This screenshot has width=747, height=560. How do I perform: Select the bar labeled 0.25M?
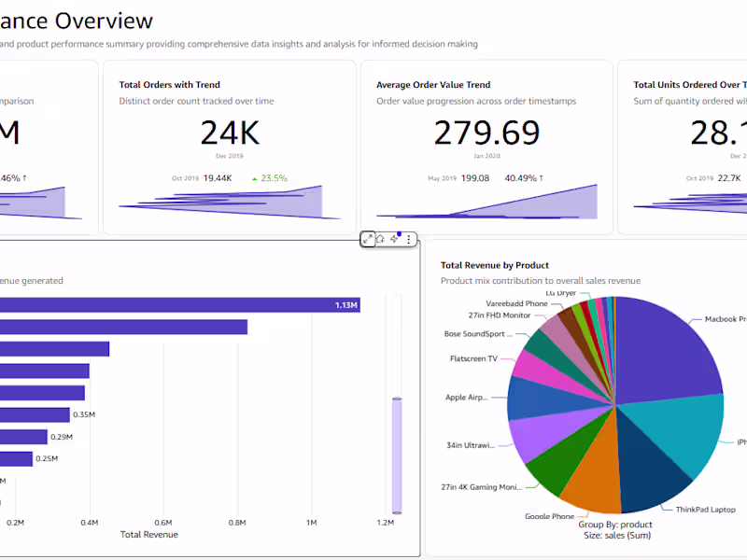click(16, 458)
